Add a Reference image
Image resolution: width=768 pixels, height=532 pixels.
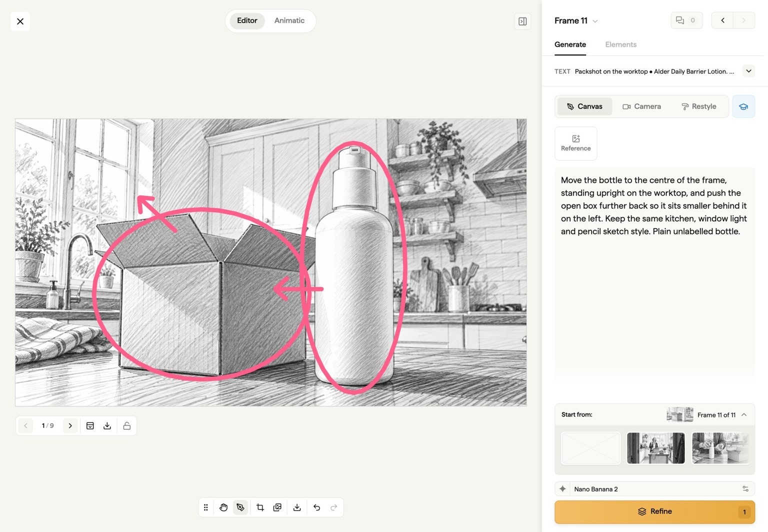pos(576,143)
